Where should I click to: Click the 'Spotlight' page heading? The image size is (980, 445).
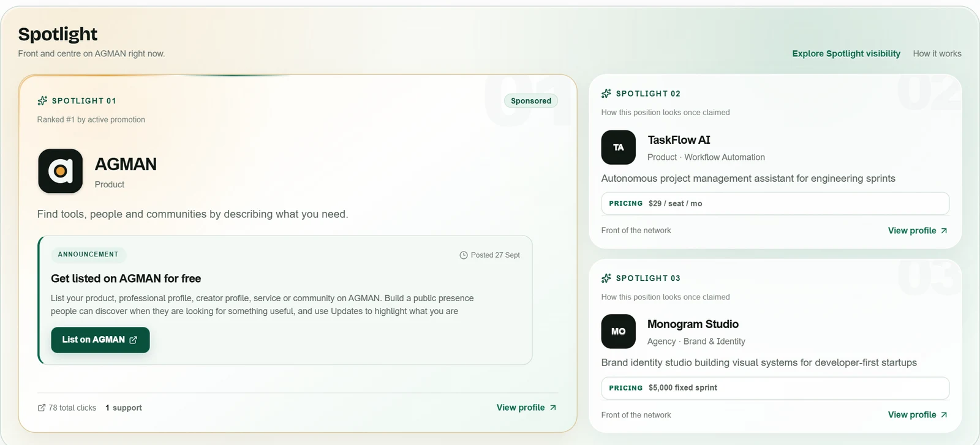[58, 34]
